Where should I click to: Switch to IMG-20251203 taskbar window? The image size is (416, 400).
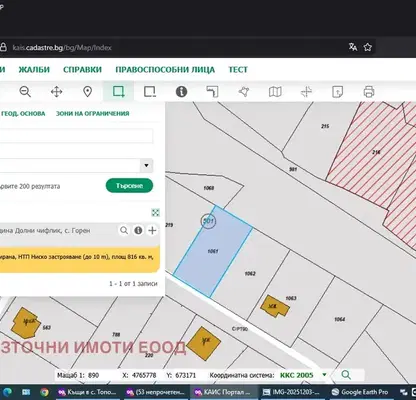291,392
